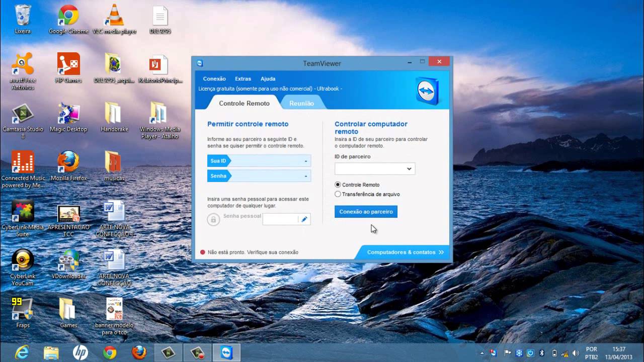Screen dimensions: 644x362
Task: Click the 'Permitir controle remoto' heading
Action: pos(248,124)
